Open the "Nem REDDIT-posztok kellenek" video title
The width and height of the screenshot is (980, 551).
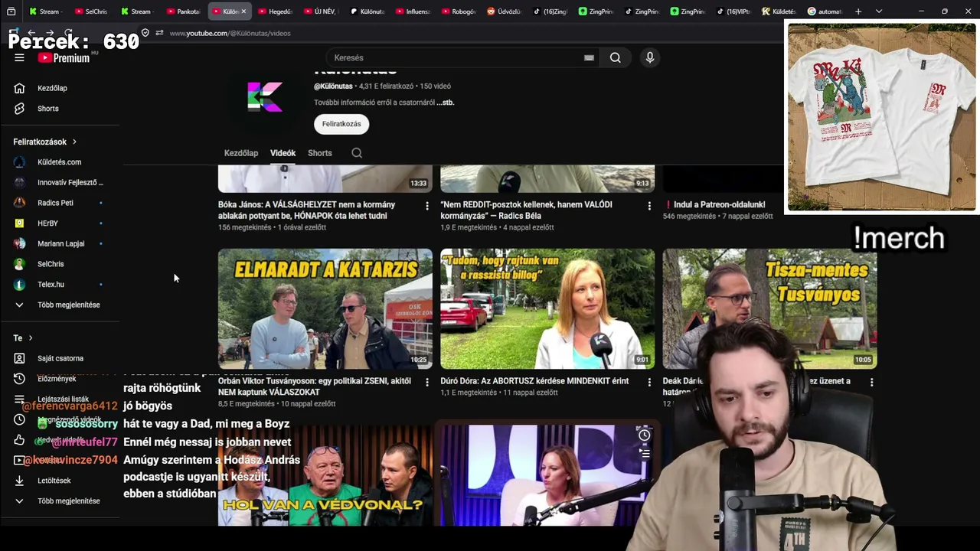click(527, 210)
